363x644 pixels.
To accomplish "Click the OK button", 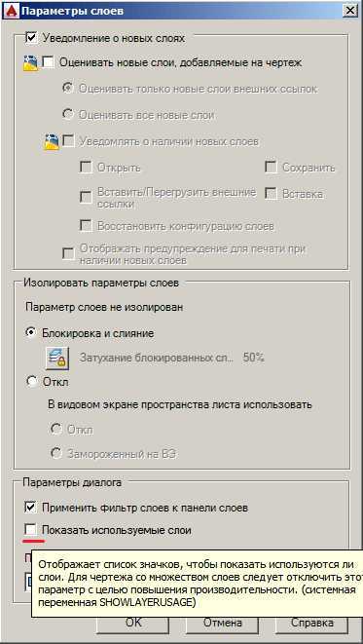I will 133,623.
